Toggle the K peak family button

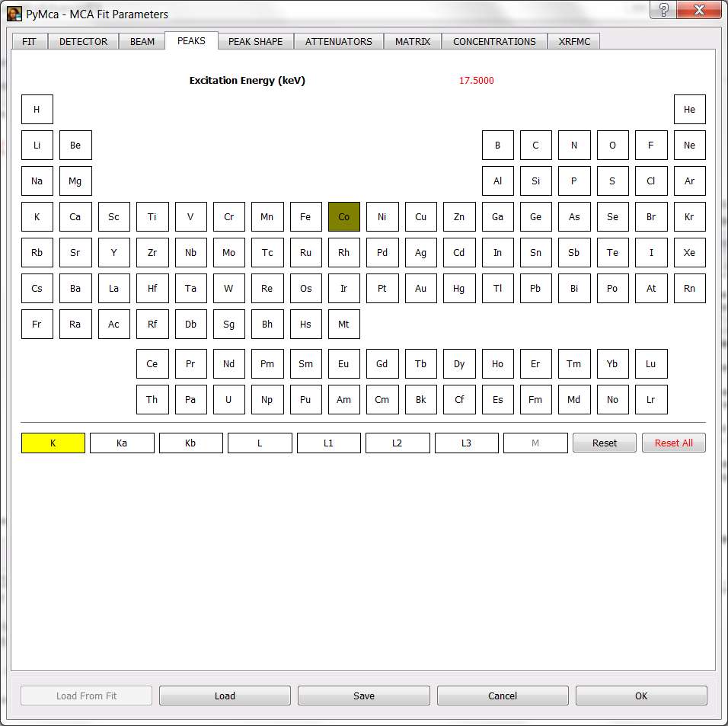[53, 443]
